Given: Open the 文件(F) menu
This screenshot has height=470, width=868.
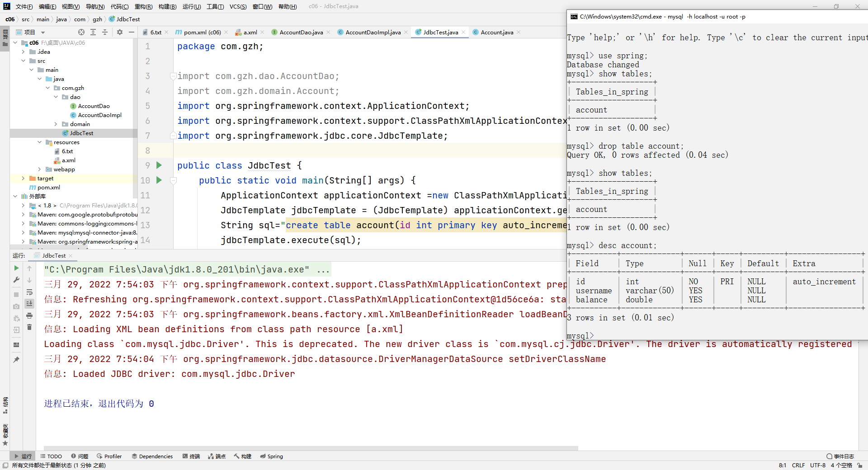Looking at the screenshot, I should tap(24, 6).
